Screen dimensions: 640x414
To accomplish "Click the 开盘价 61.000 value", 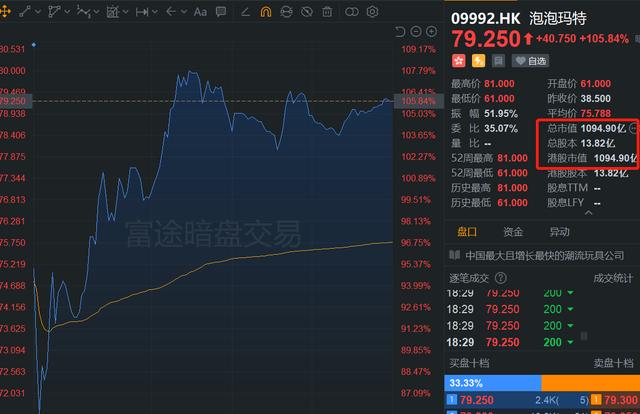I will pos(596,84).
